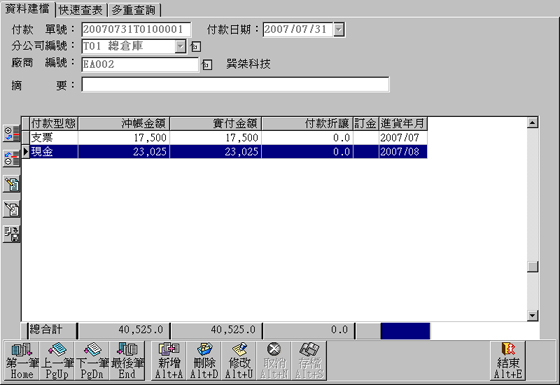
Task: Click the 進貨年月 column header
Action: point(403,124)
